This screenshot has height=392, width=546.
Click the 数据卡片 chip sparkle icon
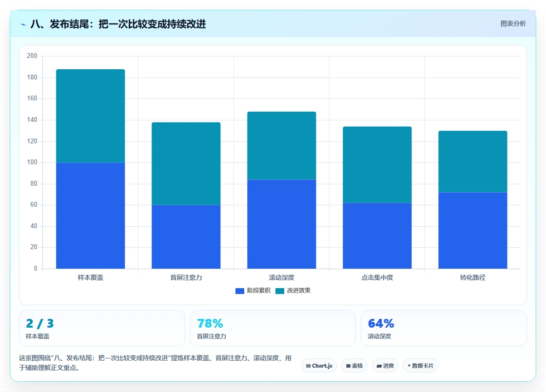409,366
